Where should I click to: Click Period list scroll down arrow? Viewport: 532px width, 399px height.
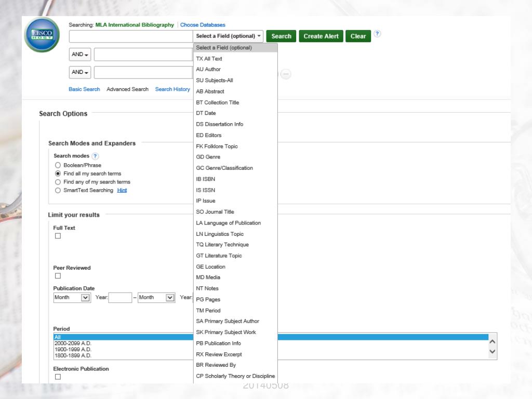(x=493, y=352)
